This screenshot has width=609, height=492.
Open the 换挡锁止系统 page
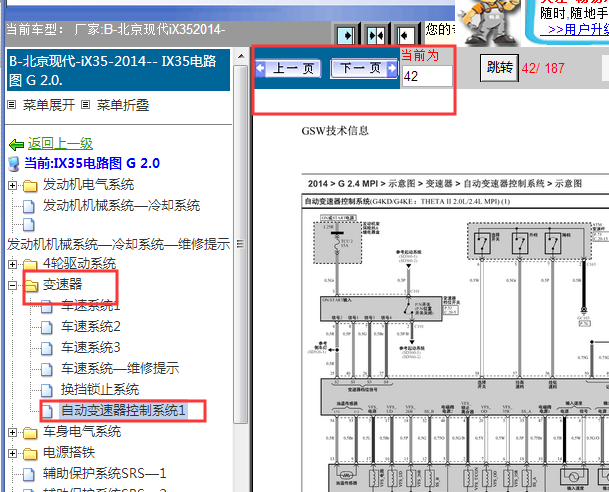click(x=100, y=389)
